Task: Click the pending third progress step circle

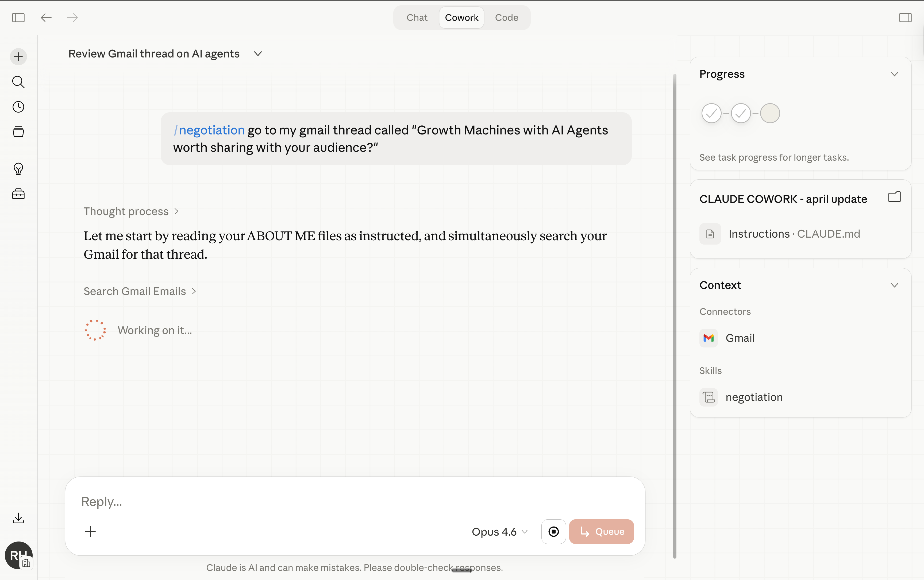Action: (x=770, y=113)
